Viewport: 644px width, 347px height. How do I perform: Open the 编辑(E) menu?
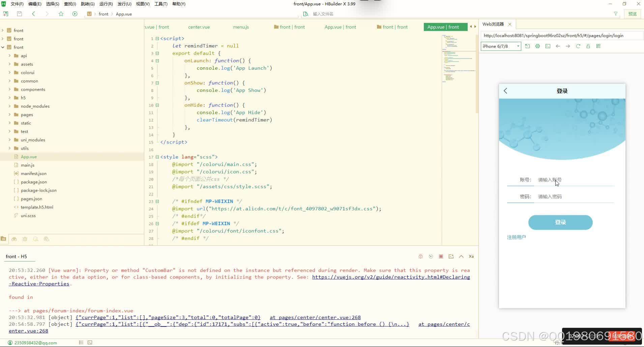[x=35, y=4]
